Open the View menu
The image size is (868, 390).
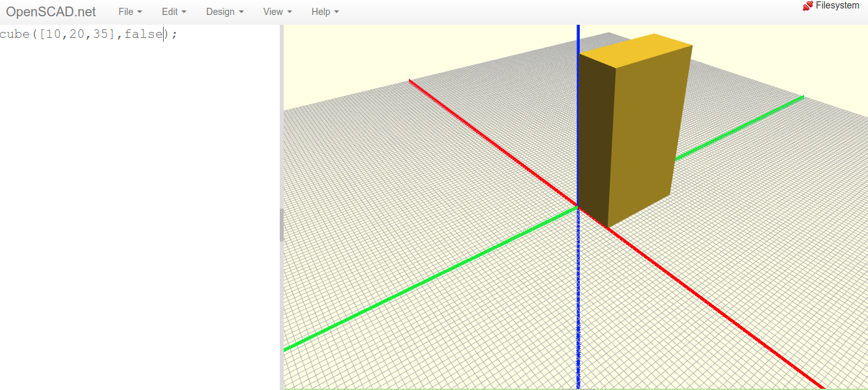[x=277, y=12]
